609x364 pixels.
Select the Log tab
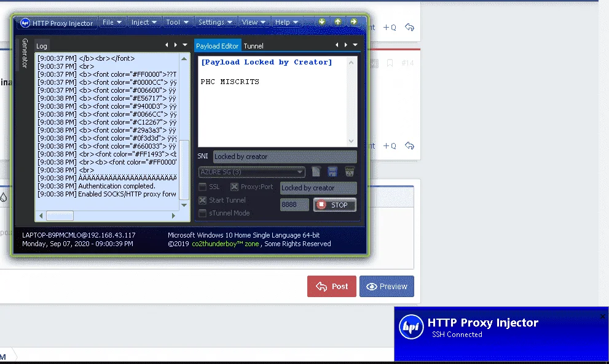point(42,46)
